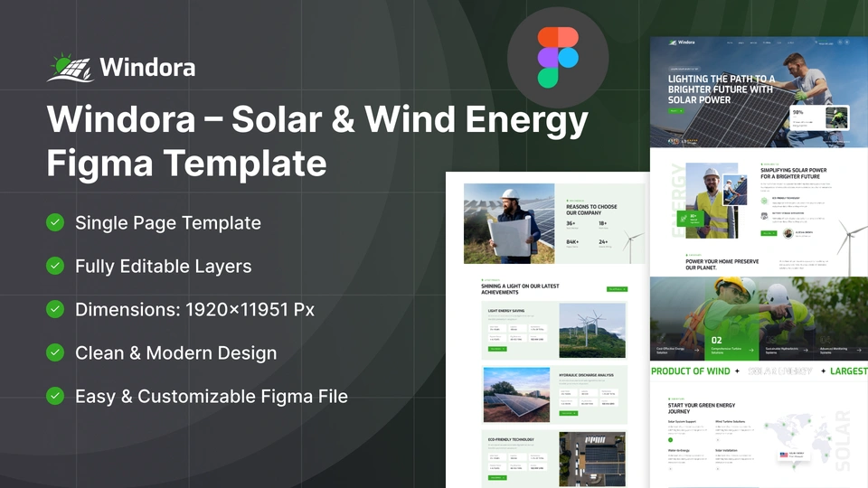The height and width of the screenshot is (488, 868).
Task: Click the 'Light Energy Saving' card title
Action: point(506,311)
